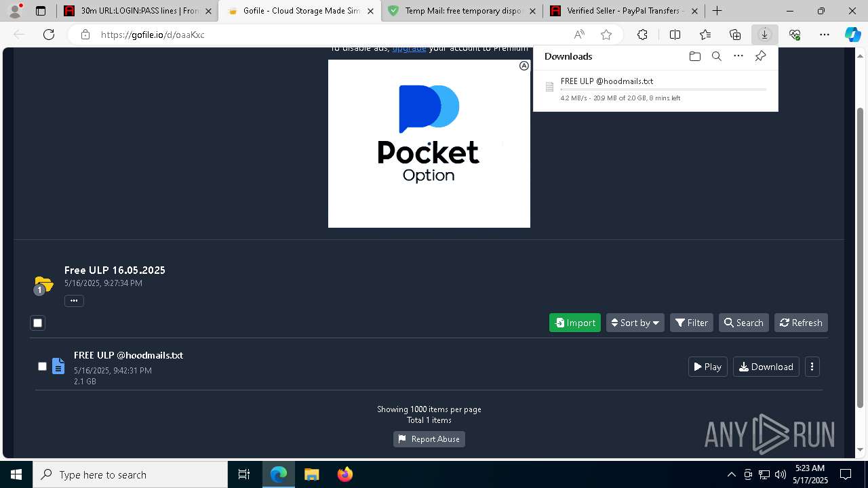Open the folder options ellipsis button

click(74, 301)
